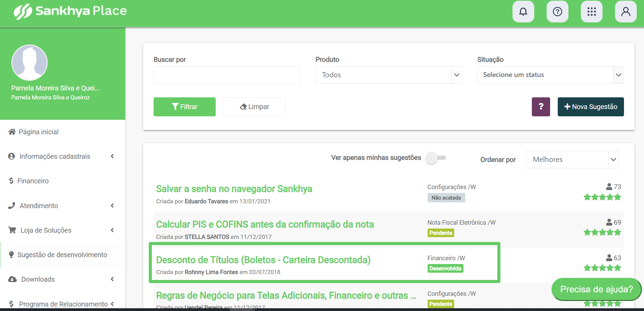The image size is (644, 311).
Task: Expand the Loja de Soluções chevron
Action: pyautogui.click(x=112, y=230)
